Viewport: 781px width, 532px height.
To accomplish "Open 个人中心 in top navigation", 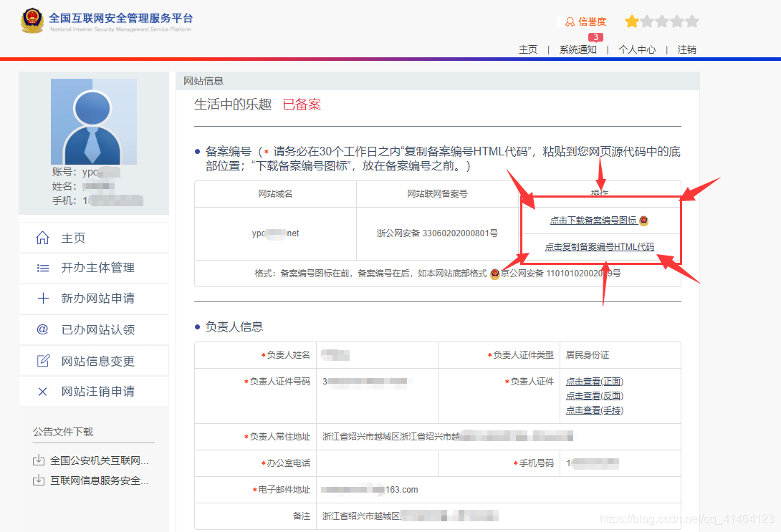I will tap(637, 50).
